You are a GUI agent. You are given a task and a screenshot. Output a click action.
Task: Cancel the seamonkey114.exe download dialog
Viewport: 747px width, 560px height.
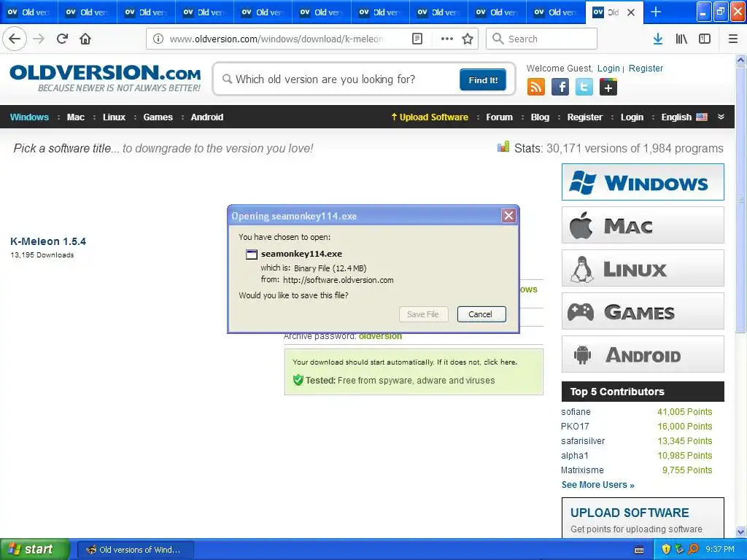click(x=481, y=314)
